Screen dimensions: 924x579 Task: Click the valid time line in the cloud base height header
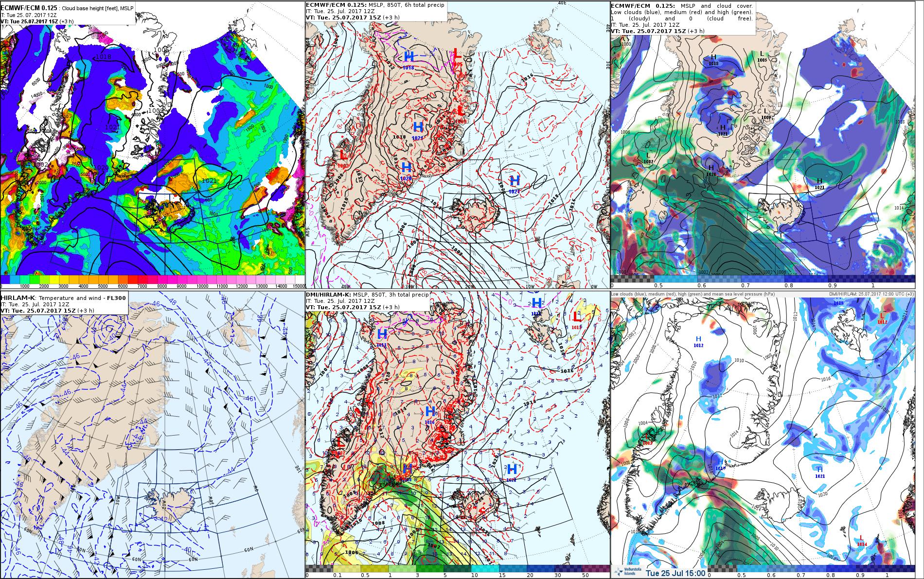click(37, 21)
